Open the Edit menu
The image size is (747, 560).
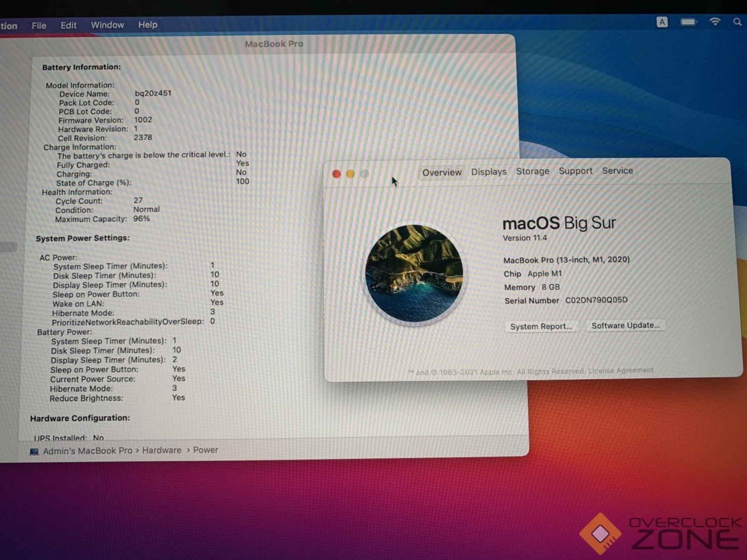(x=68, y=25)
